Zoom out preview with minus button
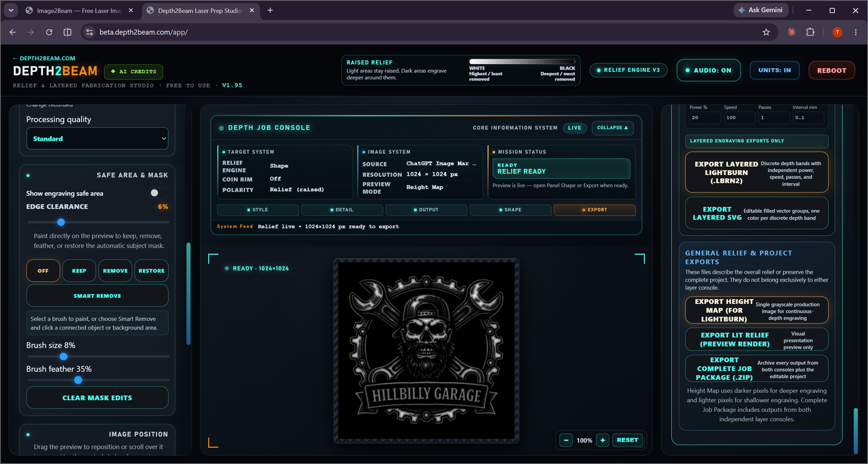Image resolution: width=868 pixels, height=464 pixels. [565, 440]
